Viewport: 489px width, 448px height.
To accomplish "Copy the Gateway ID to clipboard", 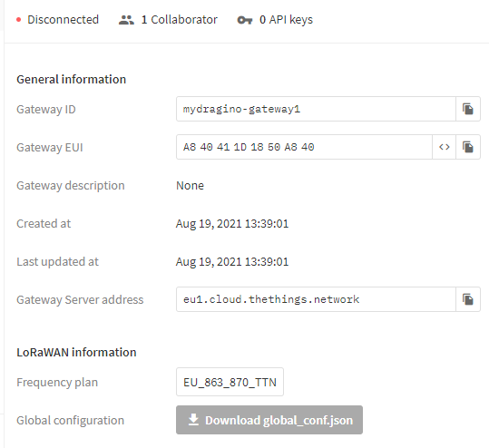I will (x=468, y=109).
